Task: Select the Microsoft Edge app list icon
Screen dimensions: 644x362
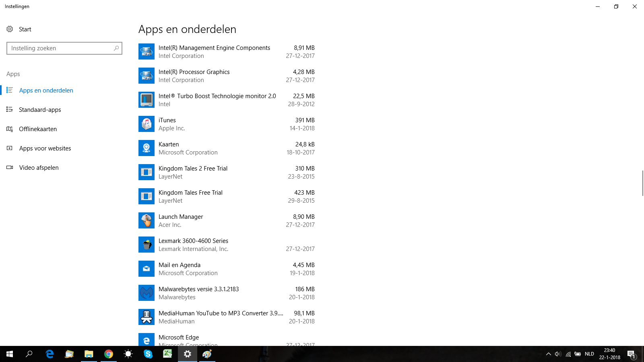Action: [147, 339]
